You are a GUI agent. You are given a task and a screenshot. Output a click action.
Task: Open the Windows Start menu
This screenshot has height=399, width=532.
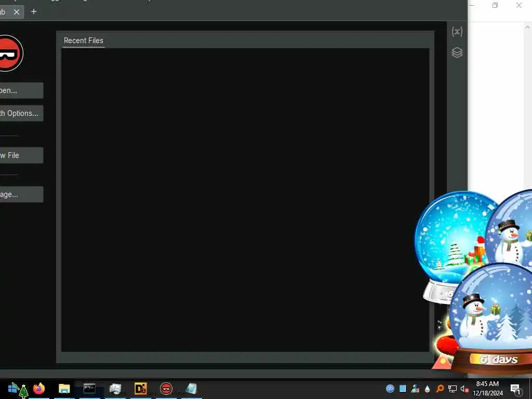[13, 389]
